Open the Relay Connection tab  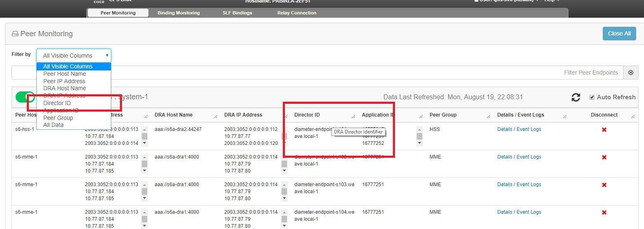tap(297, 13)
